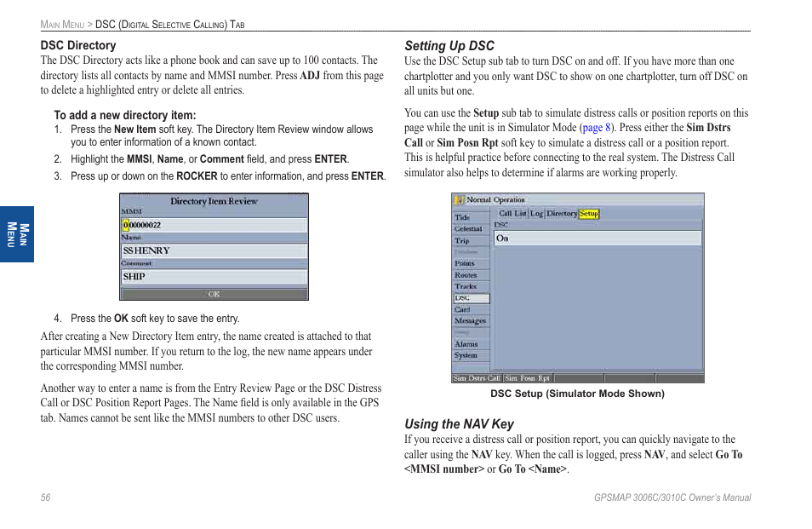Hit the Sim Posn Rpt soft key

(x=528, y=378)
